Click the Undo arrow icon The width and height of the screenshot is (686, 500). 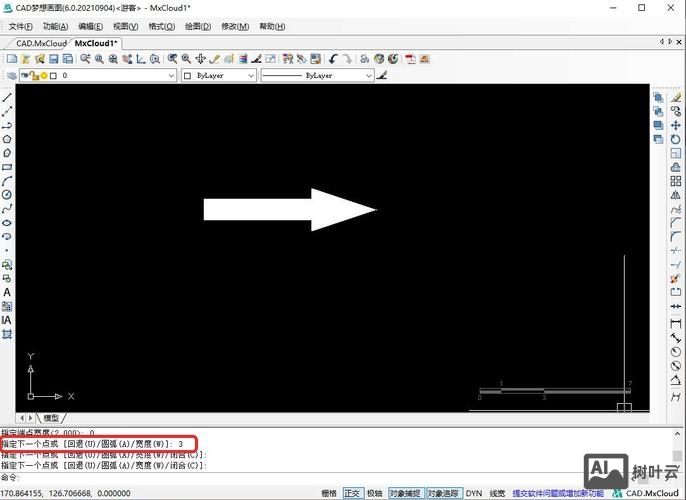pos(333,59)
